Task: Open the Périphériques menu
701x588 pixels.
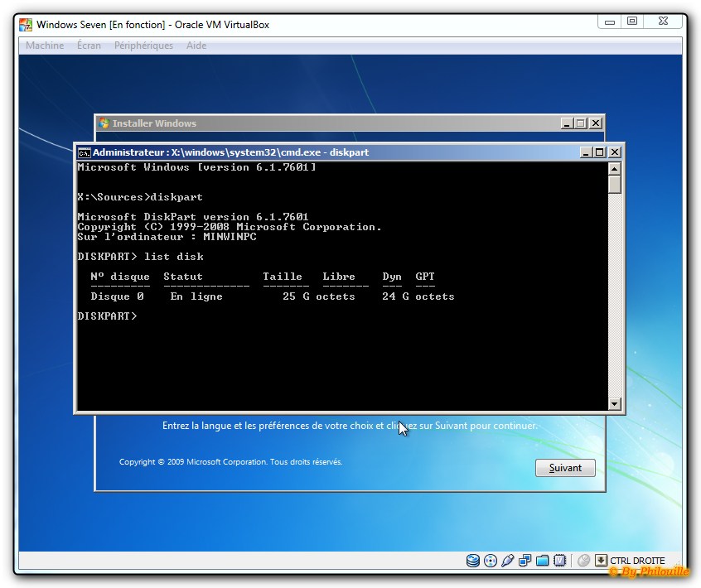Action: (143, 46)
